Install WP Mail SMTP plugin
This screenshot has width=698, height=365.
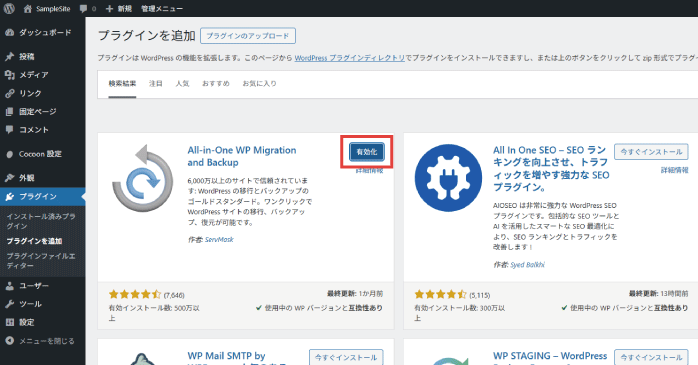346,357
